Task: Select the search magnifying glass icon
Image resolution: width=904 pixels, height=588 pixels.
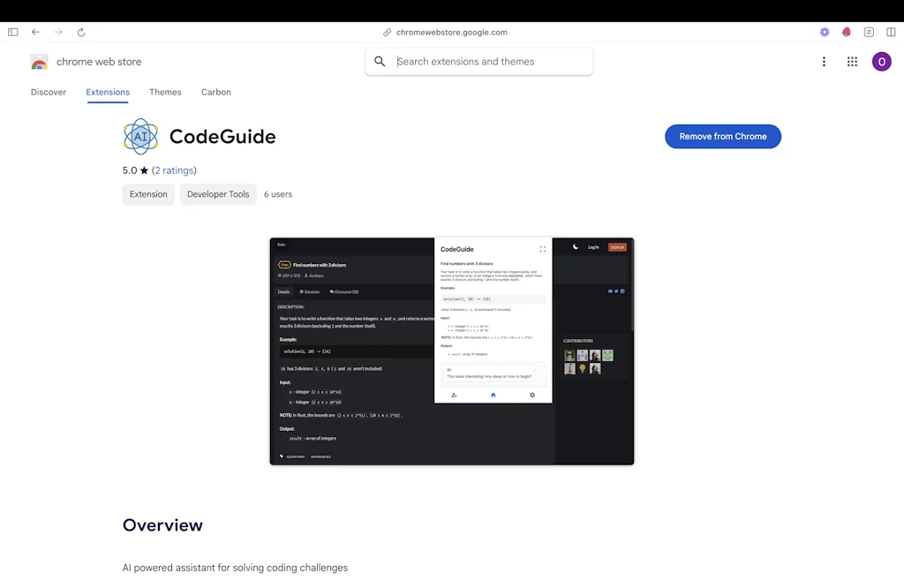Action: [x=380, y=62]
